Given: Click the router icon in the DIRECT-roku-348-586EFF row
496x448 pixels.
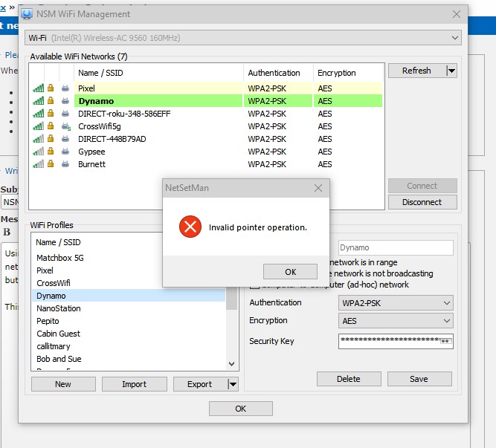Looking at the screenshot, I should coord(65,114).
